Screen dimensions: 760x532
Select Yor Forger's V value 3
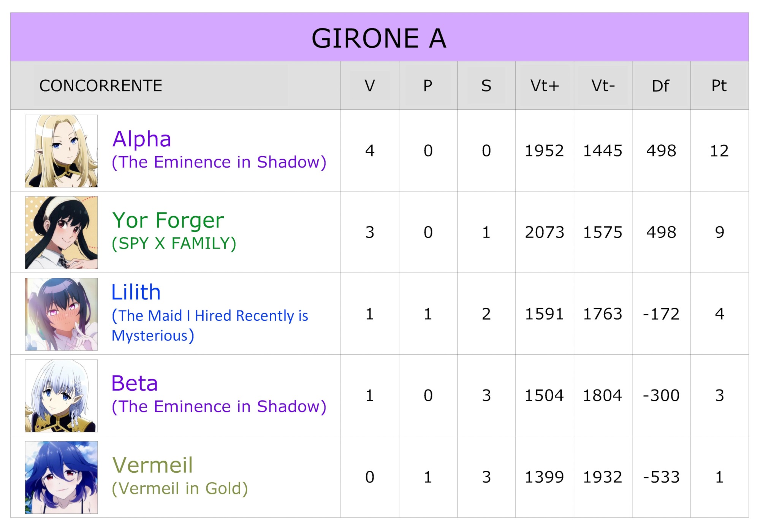coord(370,232)
